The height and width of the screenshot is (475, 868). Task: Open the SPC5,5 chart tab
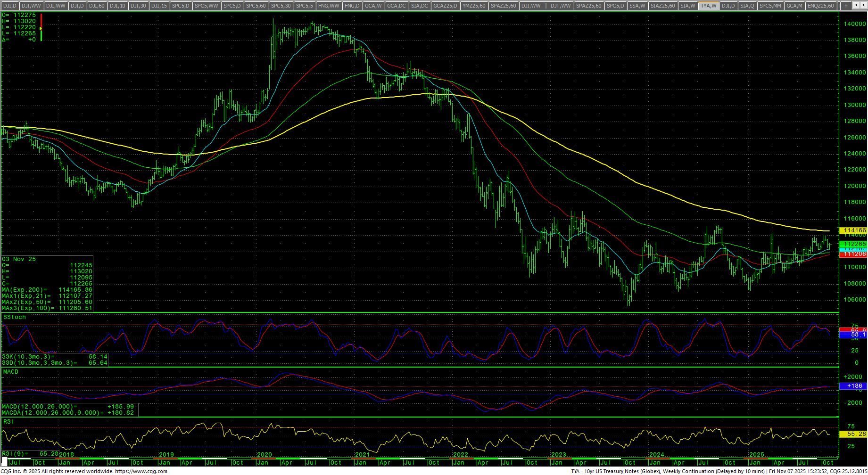point(305,6)
